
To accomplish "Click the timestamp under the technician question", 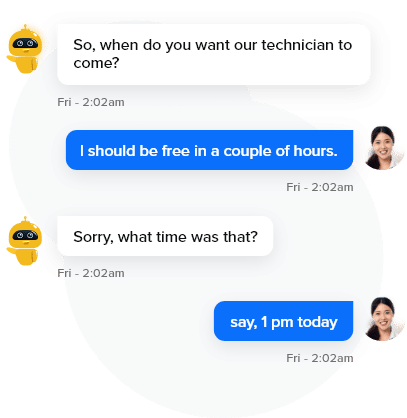I will pos(91,102).
